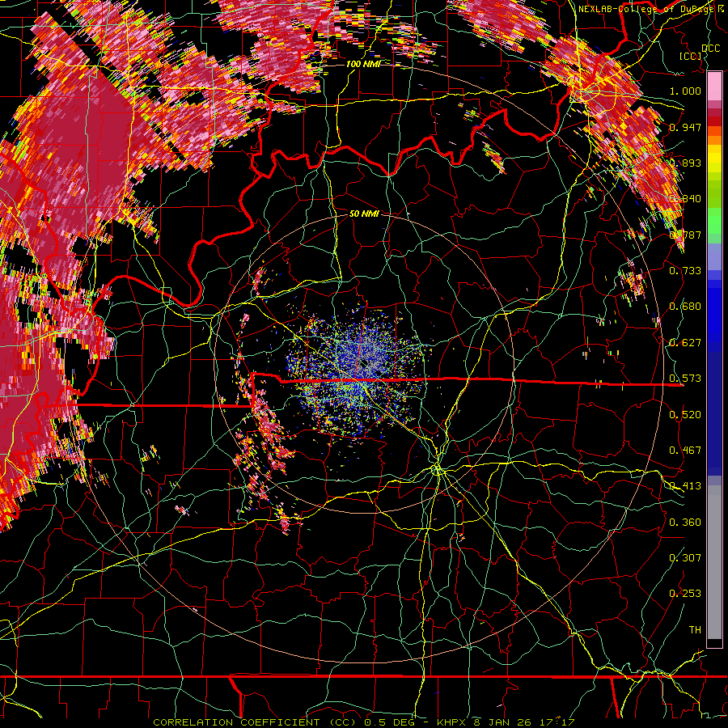
Task: Click the 0.893 scale value
Action: coord(685,163)
